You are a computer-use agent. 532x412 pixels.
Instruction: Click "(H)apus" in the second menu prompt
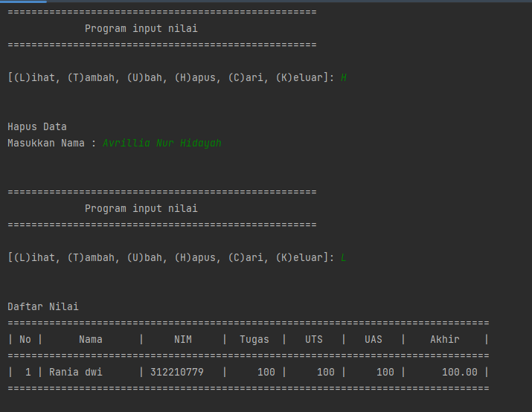tap(197, 258)
